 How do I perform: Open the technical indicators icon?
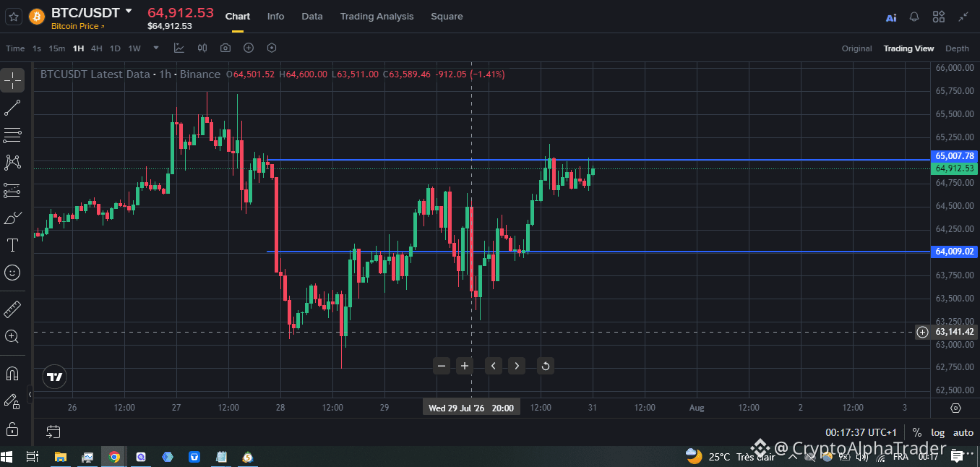pos(179,48)
